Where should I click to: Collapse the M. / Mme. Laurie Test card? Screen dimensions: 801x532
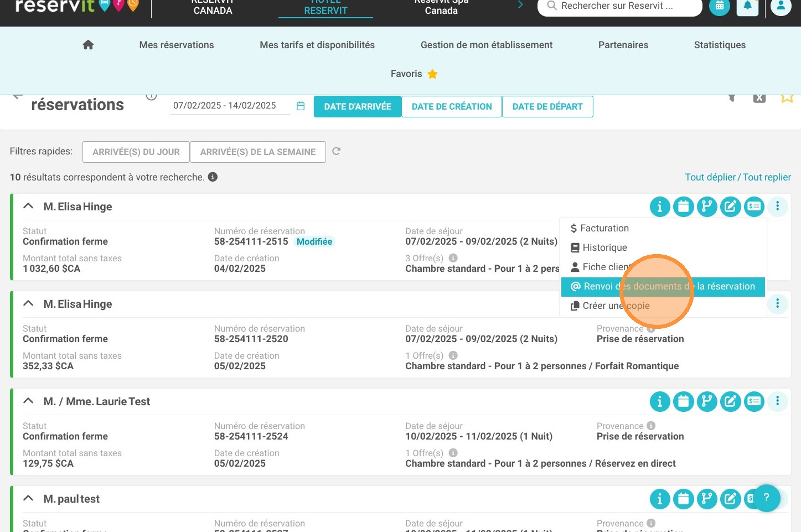point(28,401)
